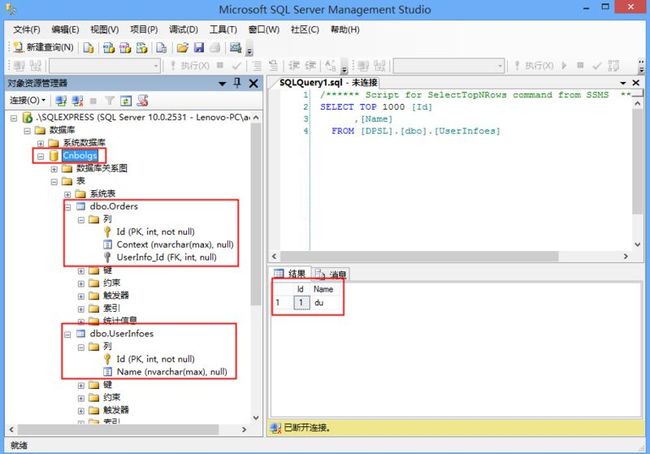650x454 pixels.
Task: Open the active files dropdown arrow beside editor tab
Action: click(623, 83)
